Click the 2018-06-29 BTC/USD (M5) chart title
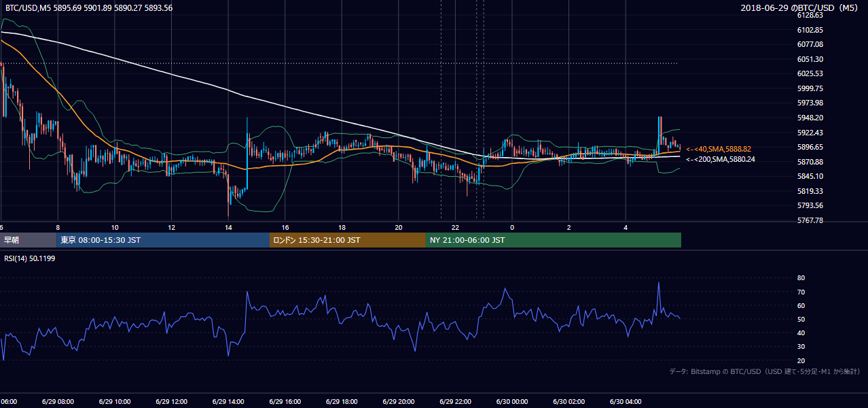The image size is (868, 408). tap(799, 8)
